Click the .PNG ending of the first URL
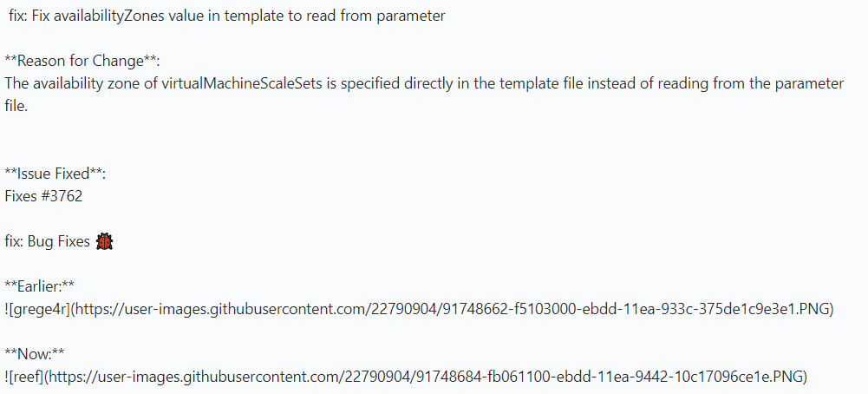 tap(813, 309)
